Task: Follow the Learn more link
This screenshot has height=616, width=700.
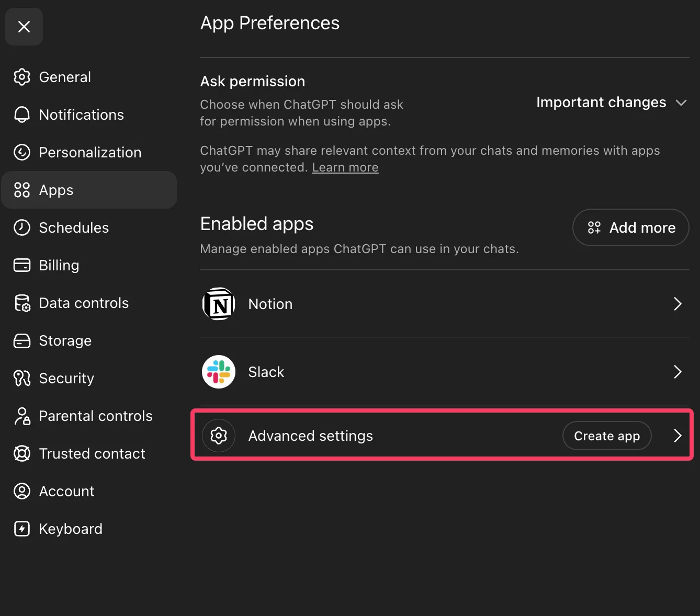Action: [345, 167]
